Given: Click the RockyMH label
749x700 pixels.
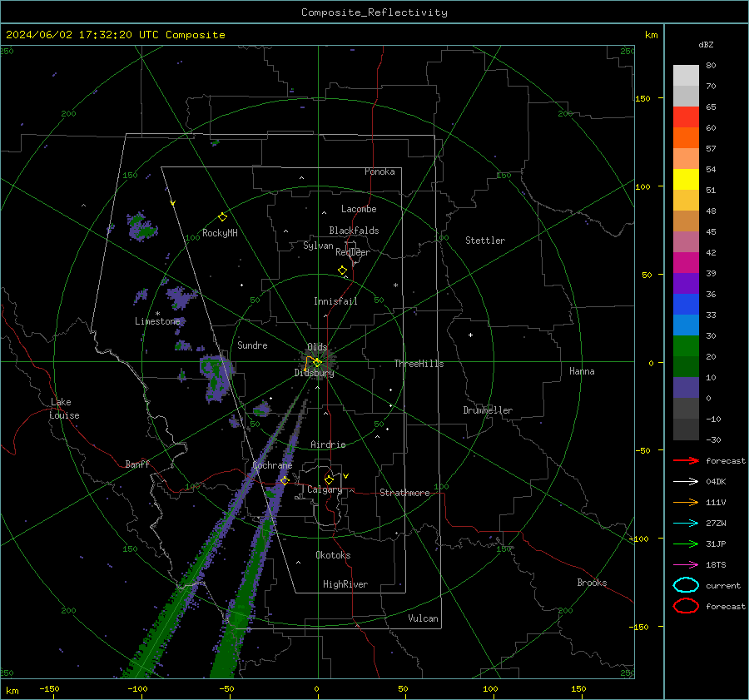Looking at the screenshot, I should pos(220,233).
